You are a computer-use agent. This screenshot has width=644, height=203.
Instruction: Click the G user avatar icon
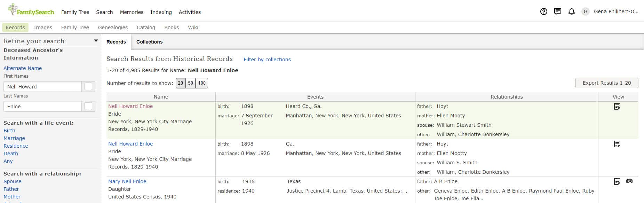coord(586,11)
